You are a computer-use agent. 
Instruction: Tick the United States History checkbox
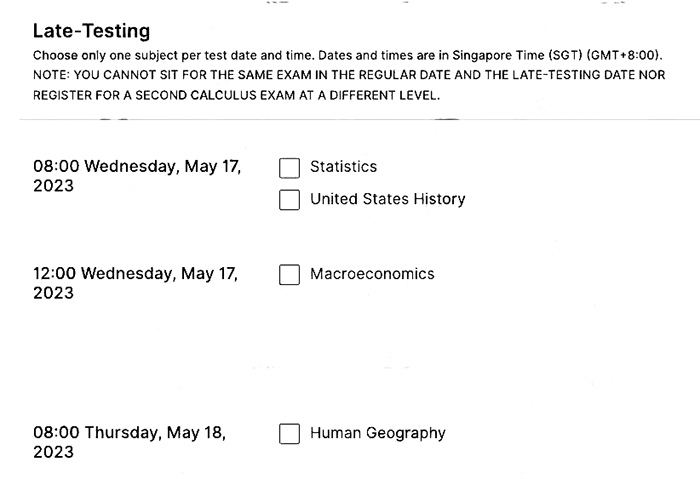pyautogui.click(x=289, y=199)
